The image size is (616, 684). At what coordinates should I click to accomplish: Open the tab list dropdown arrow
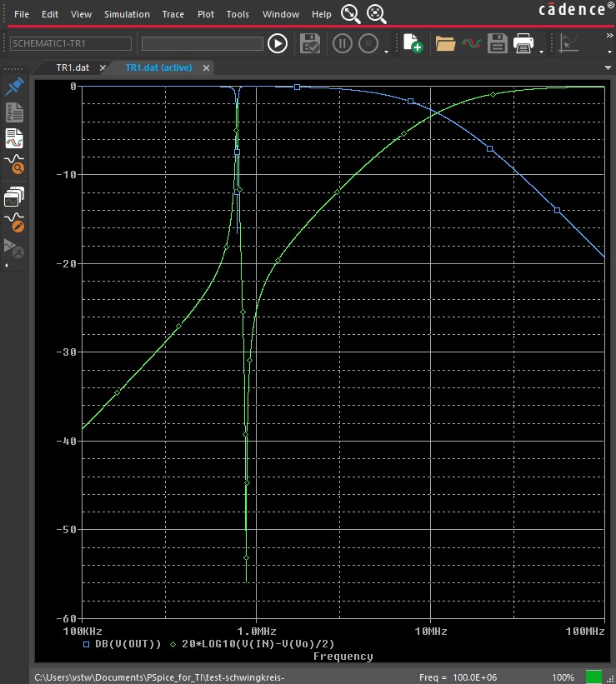608,67
